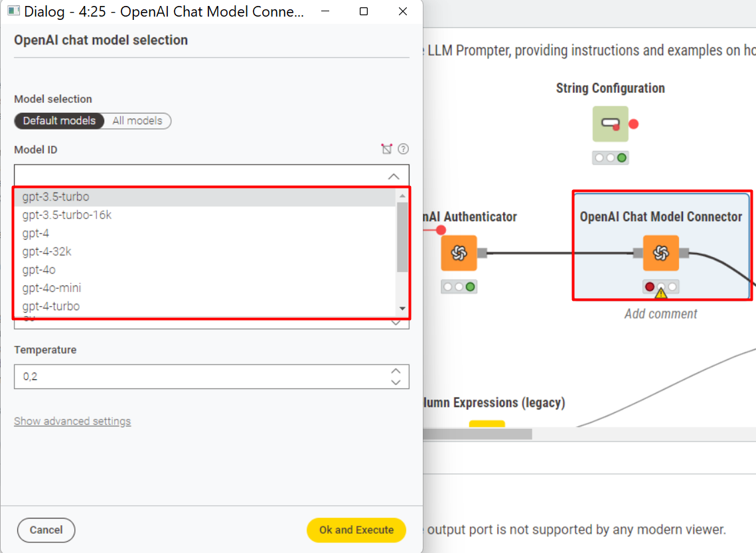Click the Cancel button
The width and height of the screenshot is (756, 553).
tap(46, 530)
